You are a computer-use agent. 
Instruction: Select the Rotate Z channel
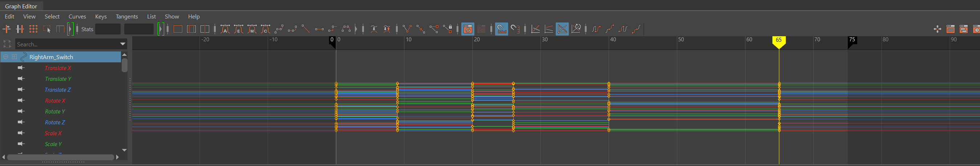pos(55,122)
